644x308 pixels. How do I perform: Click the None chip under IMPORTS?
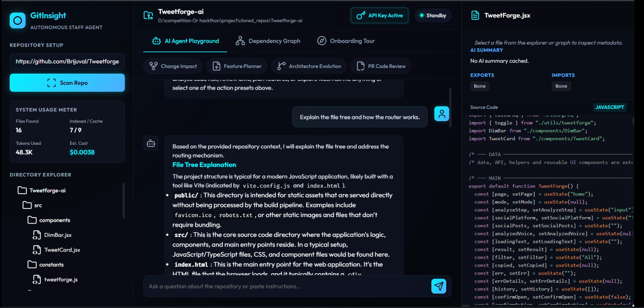(x=561, y=86)
